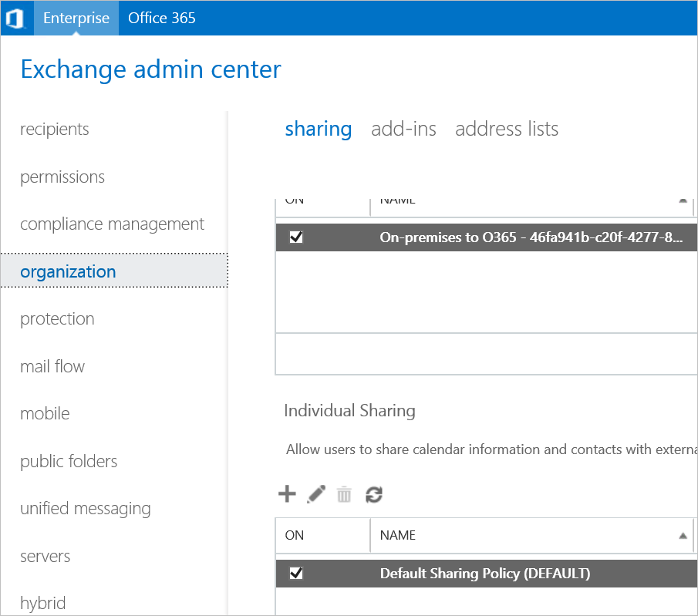Screen dimensions: 698x616
Task: Select organization in the sidebar
Action: [114, 271]
